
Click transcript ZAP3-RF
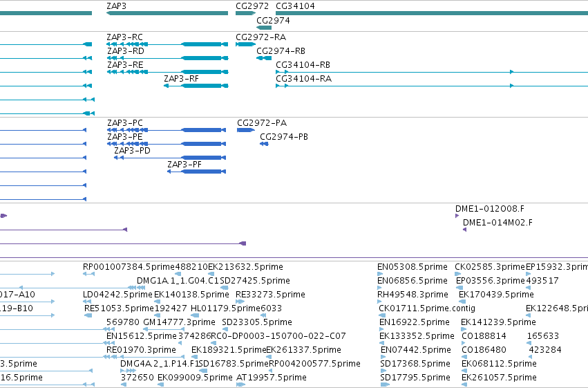tap(181, 79)
